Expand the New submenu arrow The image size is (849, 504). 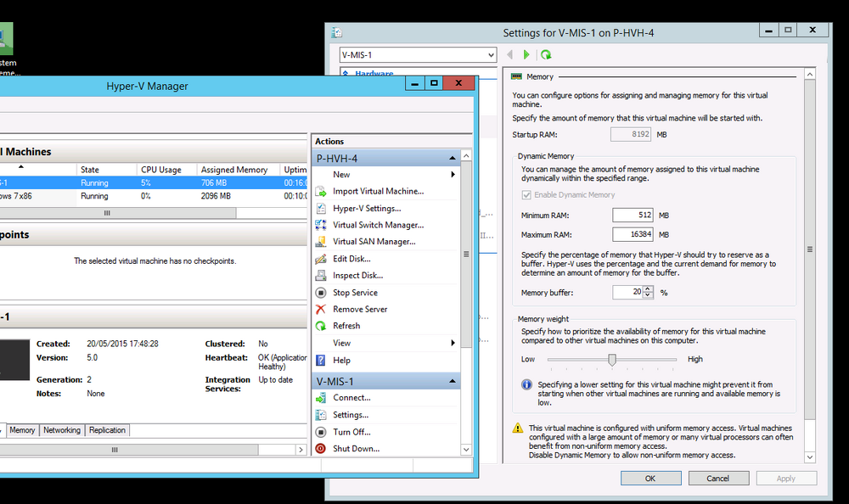point(453,174)
